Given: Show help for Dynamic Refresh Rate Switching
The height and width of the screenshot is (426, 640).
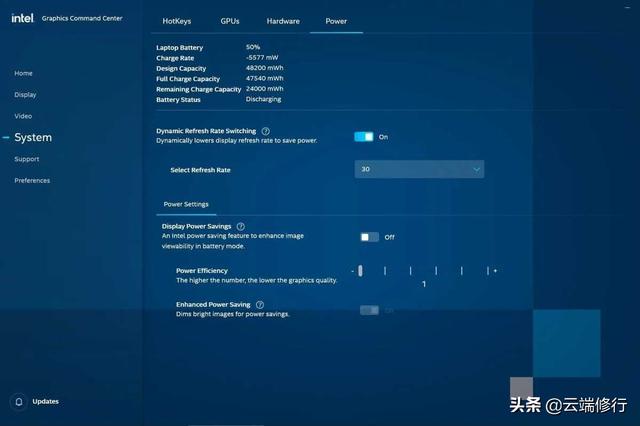Looking at the screenshot, I should pos(265,131).
